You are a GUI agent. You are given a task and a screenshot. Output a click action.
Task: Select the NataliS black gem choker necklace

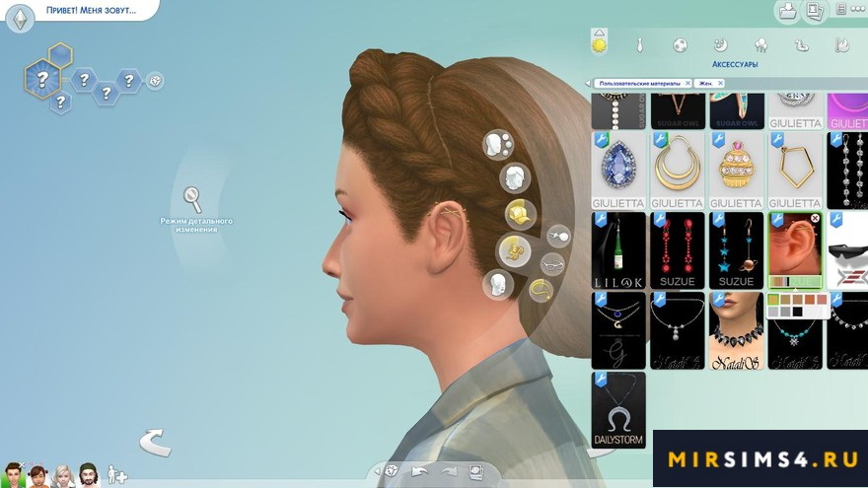[x=736, y=330]
